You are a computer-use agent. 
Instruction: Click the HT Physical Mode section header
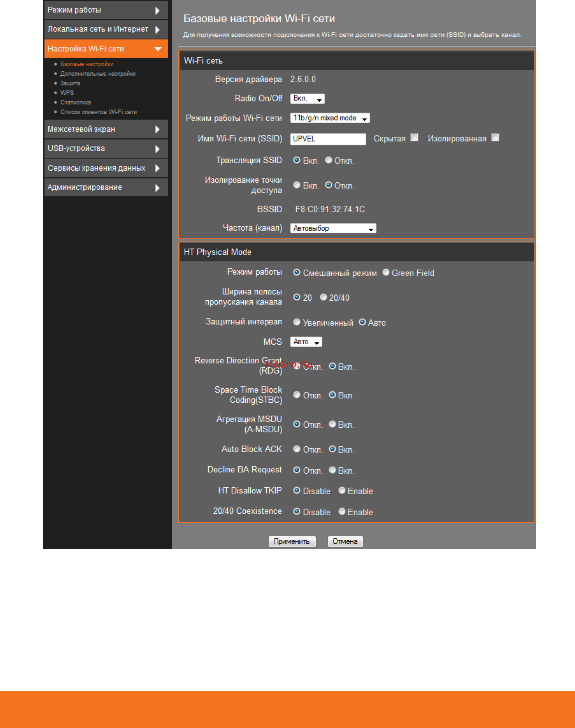(x=356, y=252)
